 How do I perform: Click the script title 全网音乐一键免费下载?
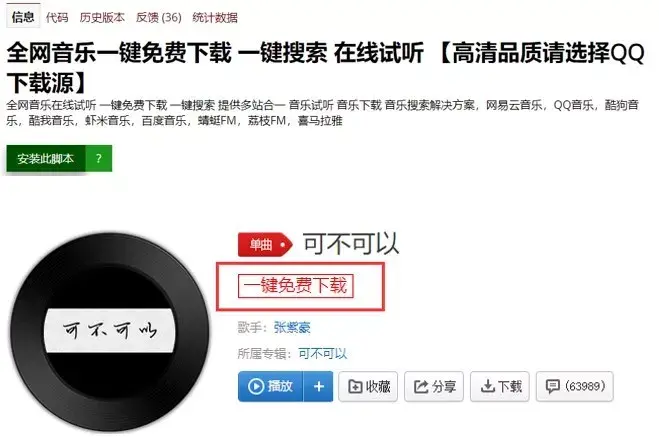119,53
